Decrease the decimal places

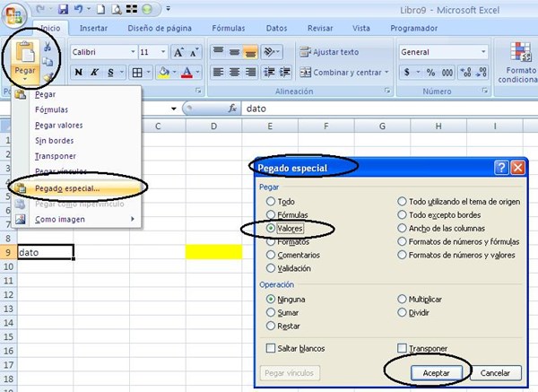coord(482,73)
